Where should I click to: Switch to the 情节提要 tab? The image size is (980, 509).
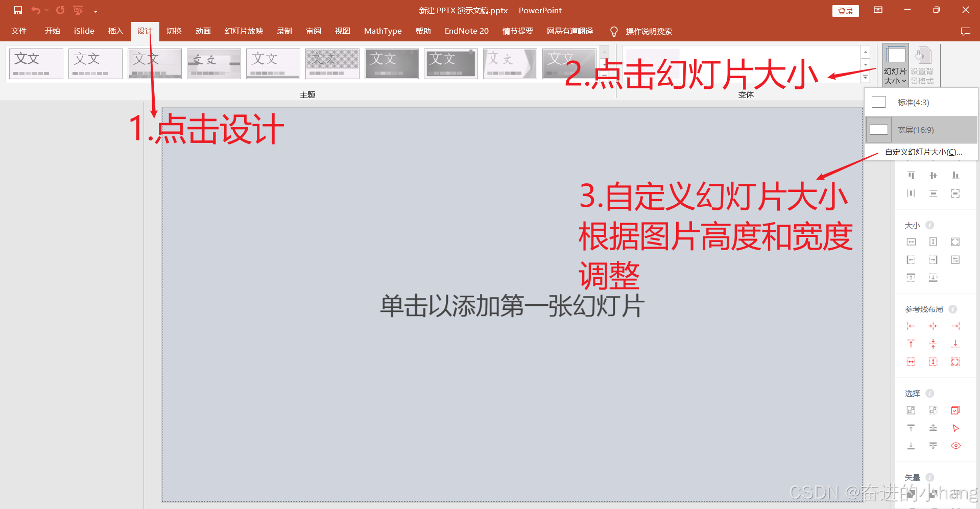point(518,31)
